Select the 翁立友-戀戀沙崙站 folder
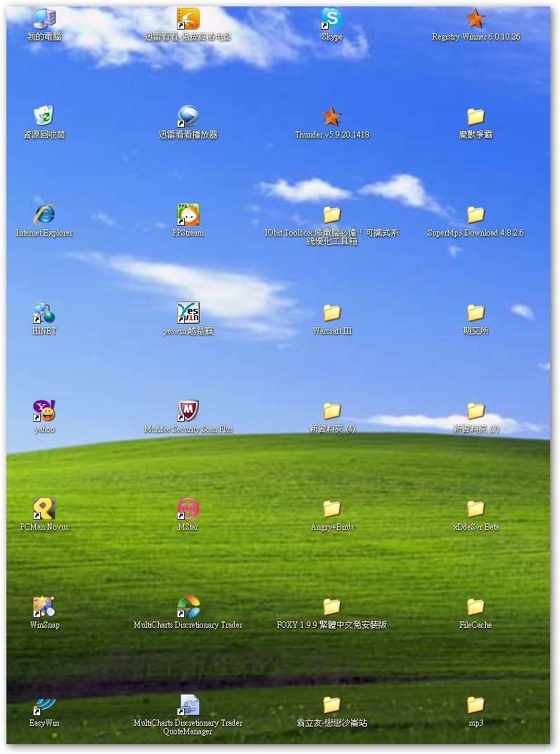560x754 pixels. [331, 706]
